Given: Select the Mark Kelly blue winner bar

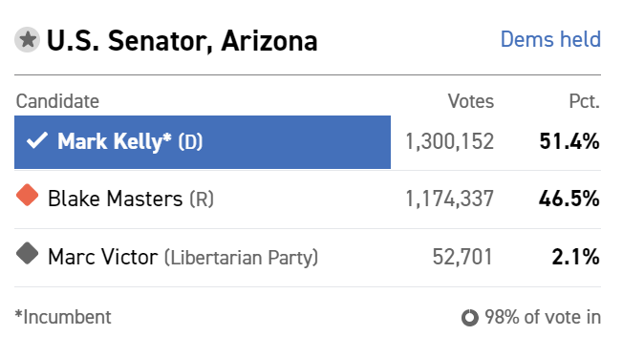Looking at the screenshot, I should [203, 142].
